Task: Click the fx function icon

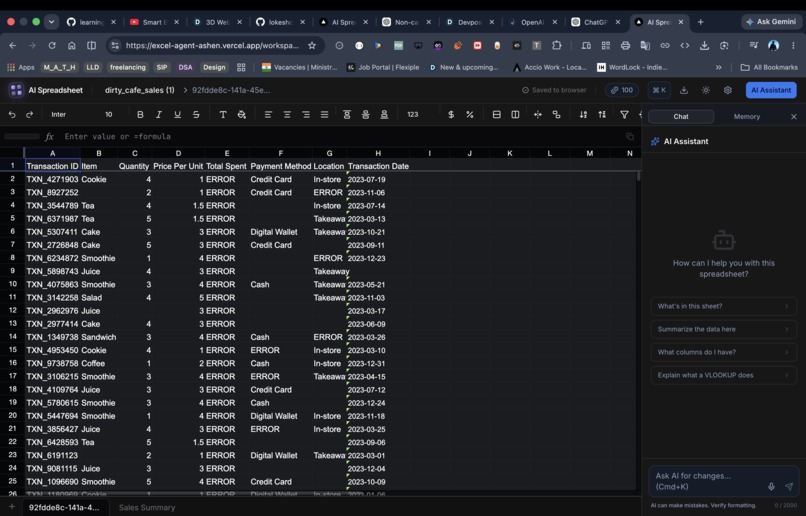Action: click(x=49, y=137)
